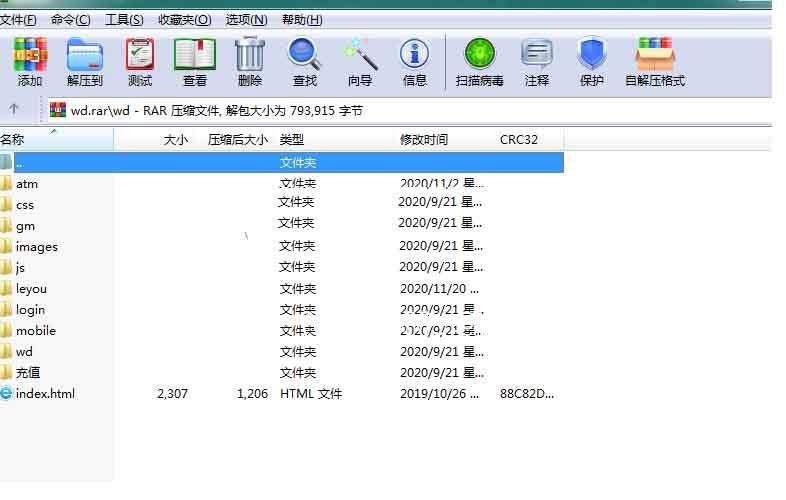Sort by Modified time (修改时间) column header
This screenshot has width=786, height=500.
[424, 140]
